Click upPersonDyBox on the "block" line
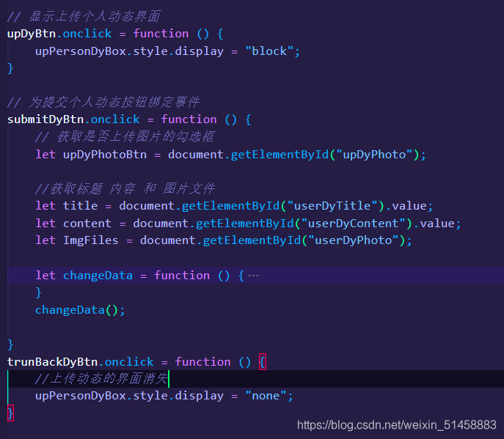This screenshot has width=504, height=439. click(x=81, y=51)
